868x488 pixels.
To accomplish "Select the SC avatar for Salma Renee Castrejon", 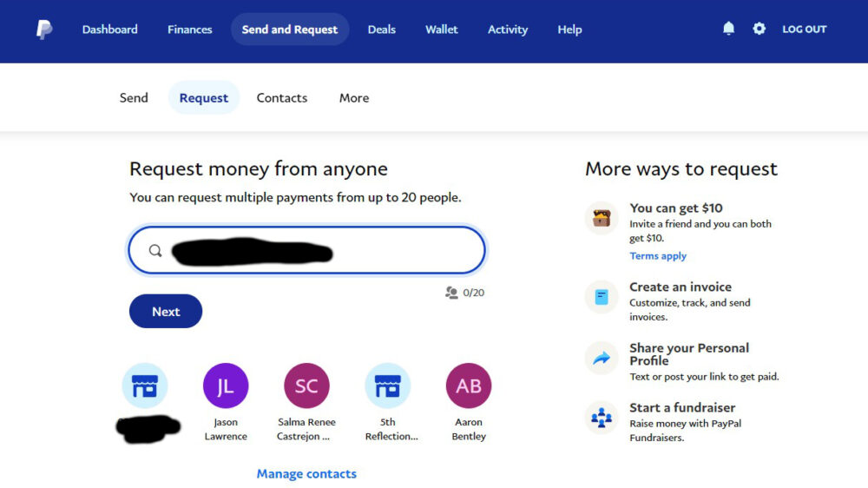I will [306, 386].
